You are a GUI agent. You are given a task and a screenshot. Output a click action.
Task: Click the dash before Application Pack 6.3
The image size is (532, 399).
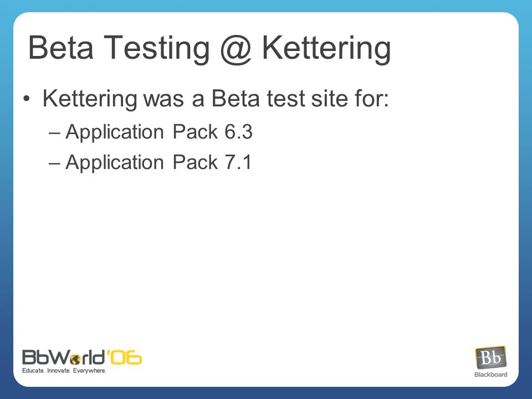pyautogui.click(x=54, y=132)
